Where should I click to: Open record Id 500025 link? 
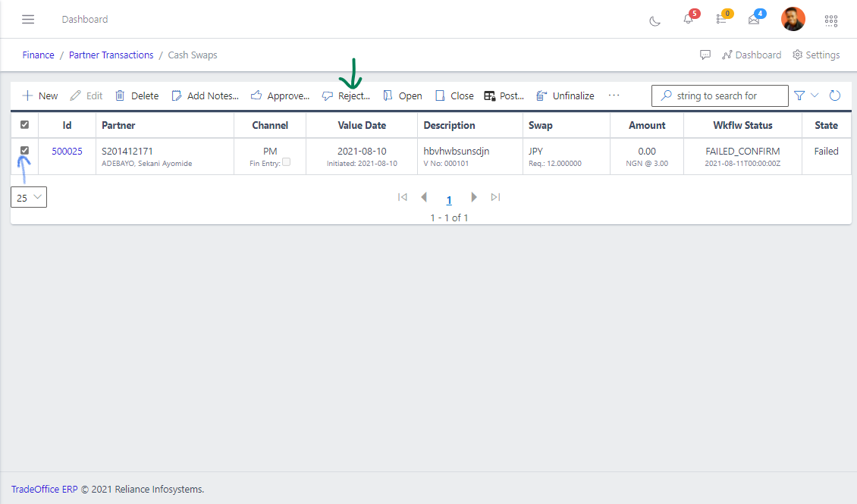pos(67,152)
